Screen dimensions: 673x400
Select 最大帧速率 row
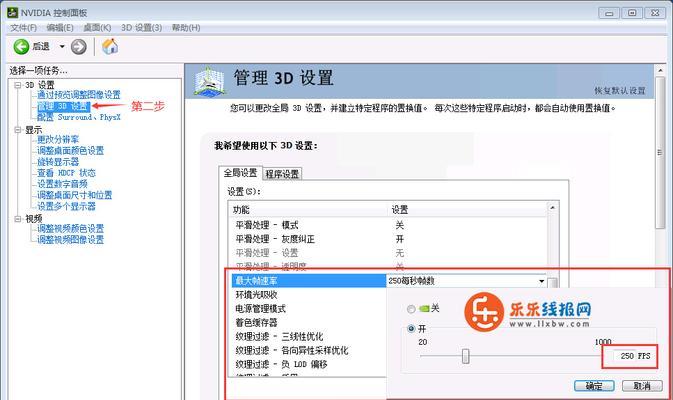tap(309, 281)
